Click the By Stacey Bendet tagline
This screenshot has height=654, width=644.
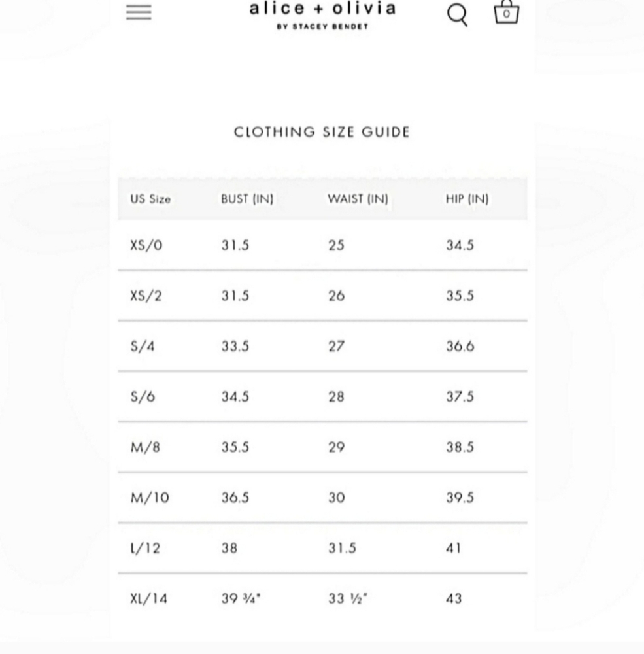click(322, 27)
